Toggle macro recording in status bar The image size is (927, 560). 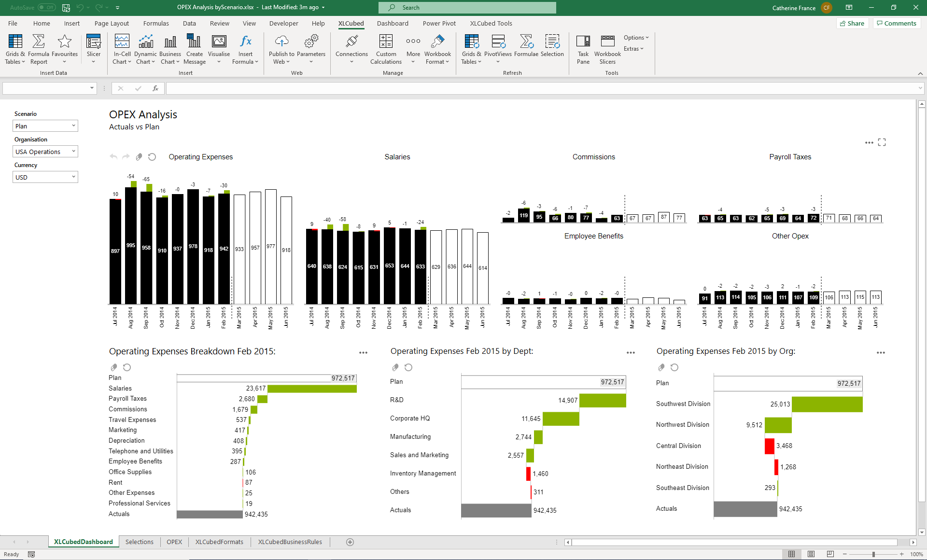[31, 554]
